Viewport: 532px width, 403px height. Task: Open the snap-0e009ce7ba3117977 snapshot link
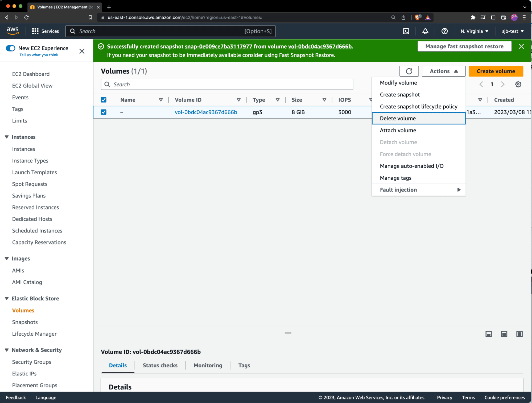coord(218,47)
